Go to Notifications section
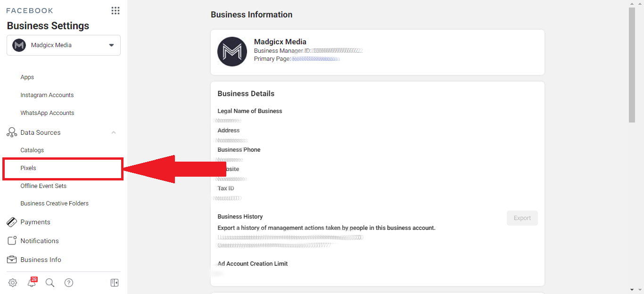The image size is (644, 294). [x=40, y=241]
